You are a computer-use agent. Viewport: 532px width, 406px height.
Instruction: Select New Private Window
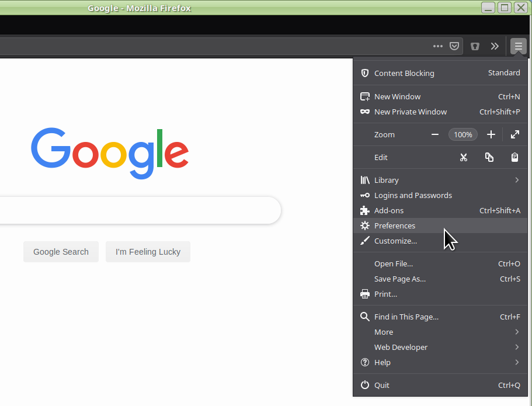coord(410,112)
